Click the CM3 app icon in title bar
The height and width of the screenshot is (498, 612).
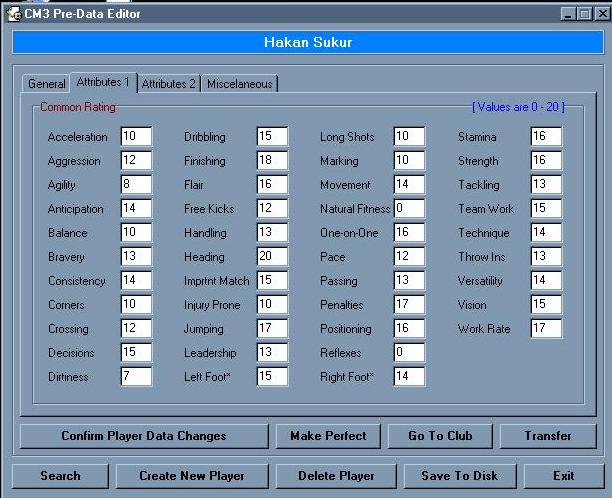14,14
